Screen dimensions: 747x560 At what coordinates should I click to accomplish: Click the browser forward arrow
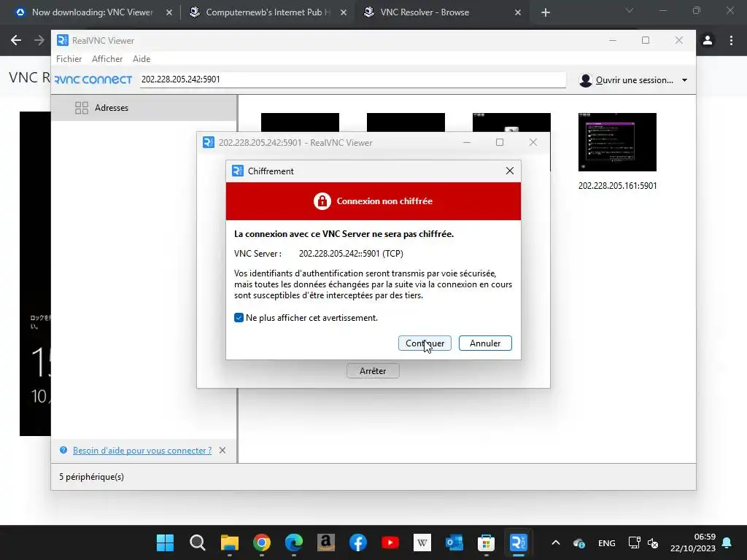coord(39,40)
